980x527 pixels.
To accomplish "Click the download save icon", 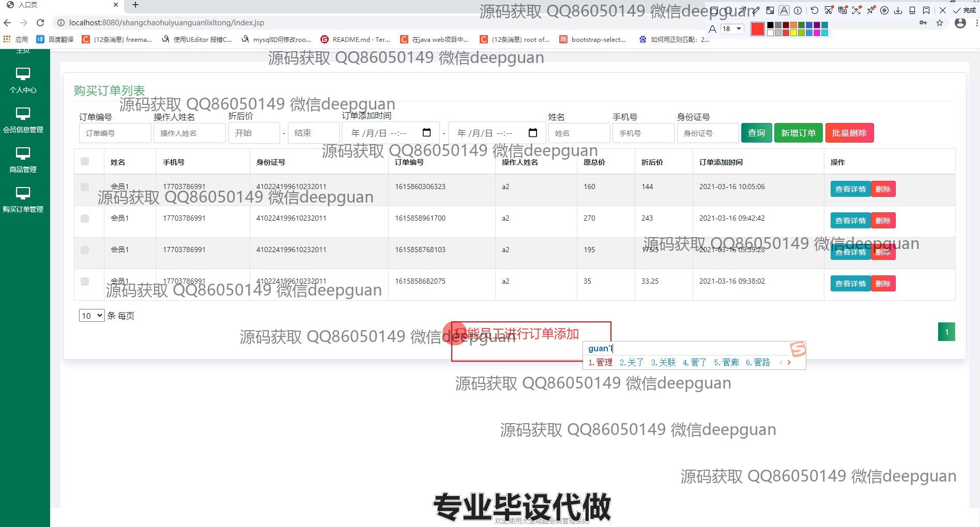I will click(x=898, y=10).
